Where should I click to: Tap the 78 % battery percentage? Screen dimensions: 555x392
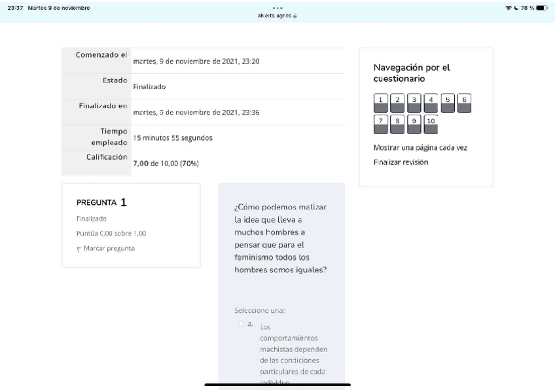[x=528, y=8]
